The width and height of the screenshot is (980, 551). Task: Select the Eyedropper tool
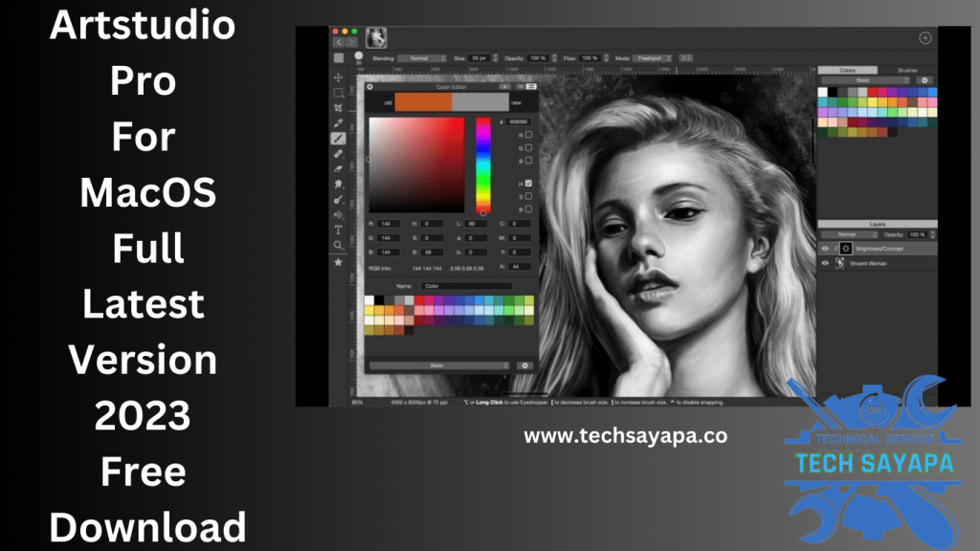pos(338,123)
